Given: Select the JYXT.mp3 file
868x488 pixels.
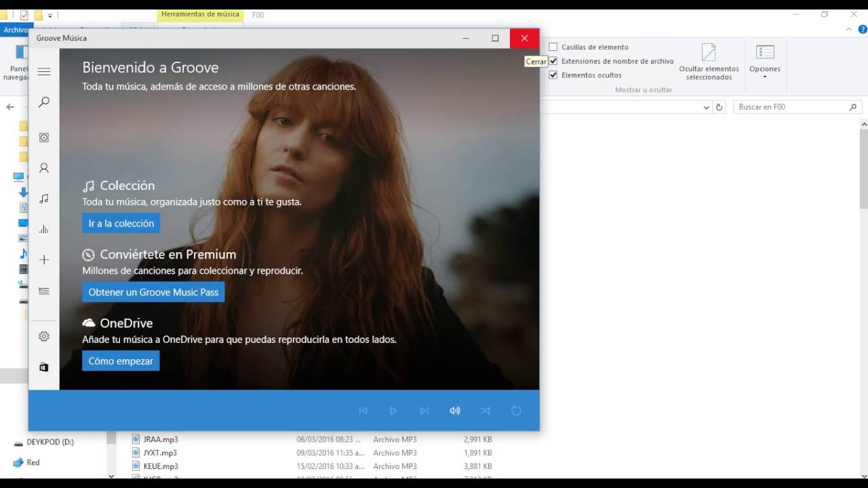Looking at the screenshot, I should (x=160, y=453).
